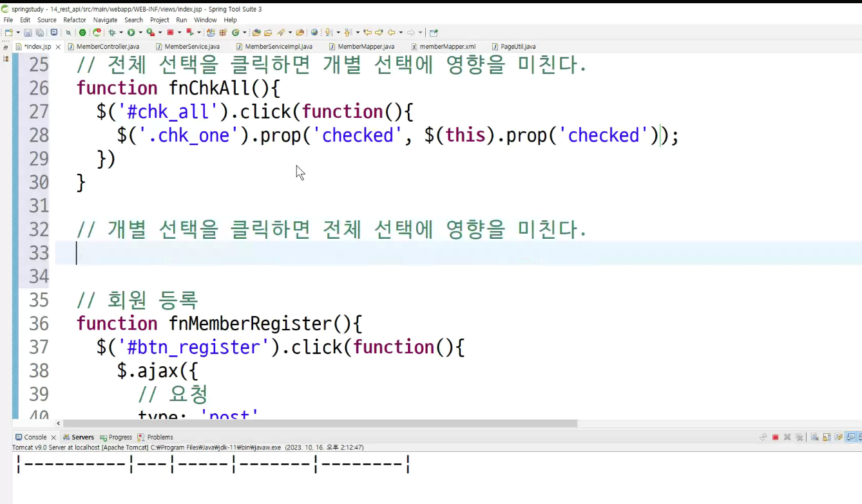Click the External Tools toolbar icon
This screenshot has height=504, width=862.
tap(190, 32)
